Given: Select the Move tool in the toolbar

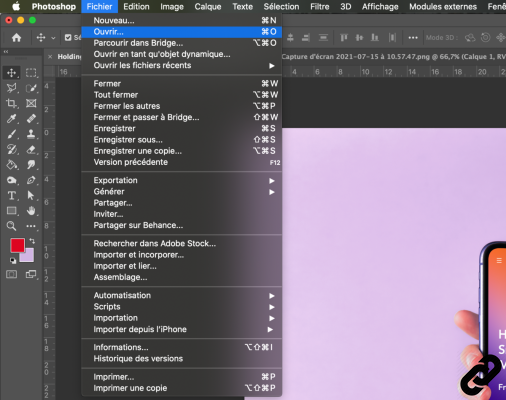Looking at the screenshot, I should (12, 73).
